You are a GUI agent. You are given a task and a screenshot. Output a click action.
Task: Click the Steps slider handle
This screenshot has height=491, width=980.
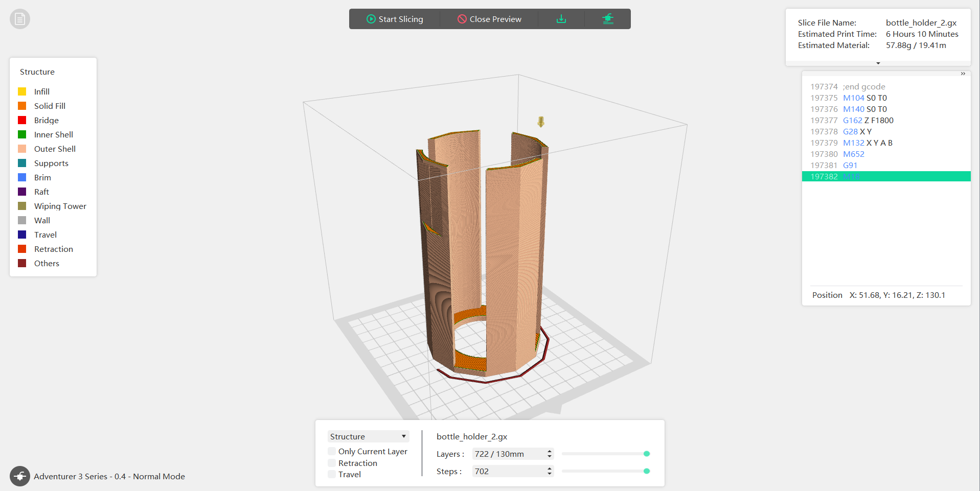[647, 471]
